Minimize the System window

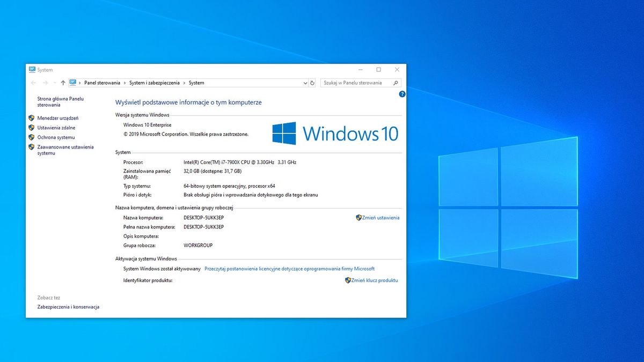360,70
